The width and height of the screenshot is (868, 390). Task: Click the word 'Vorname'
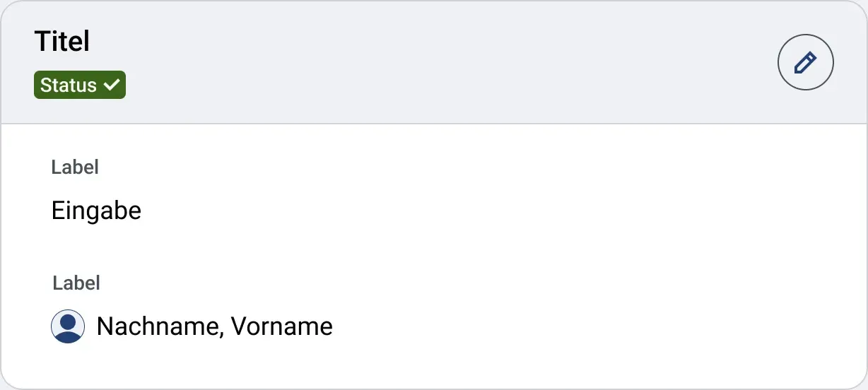tap(282, 326)
